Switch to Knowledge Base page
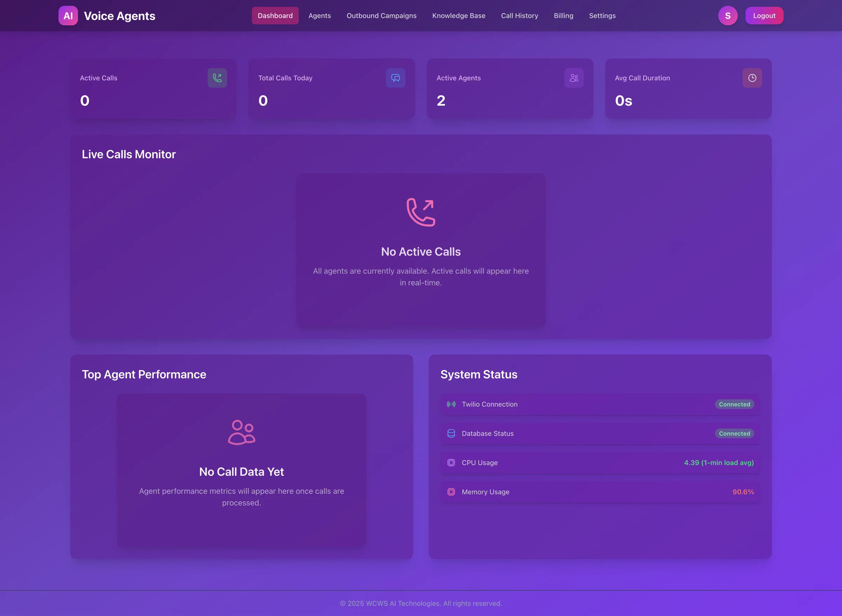The width and height of the screenshot is (842, 616). click(x=459, y=16)
